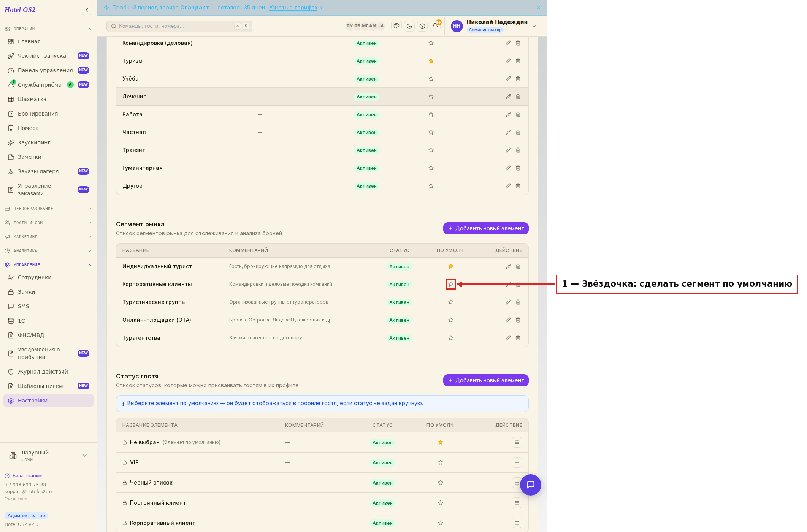Mark Лечение as default via star
Screen dimensions: 807x532
[x=431, y=97]
